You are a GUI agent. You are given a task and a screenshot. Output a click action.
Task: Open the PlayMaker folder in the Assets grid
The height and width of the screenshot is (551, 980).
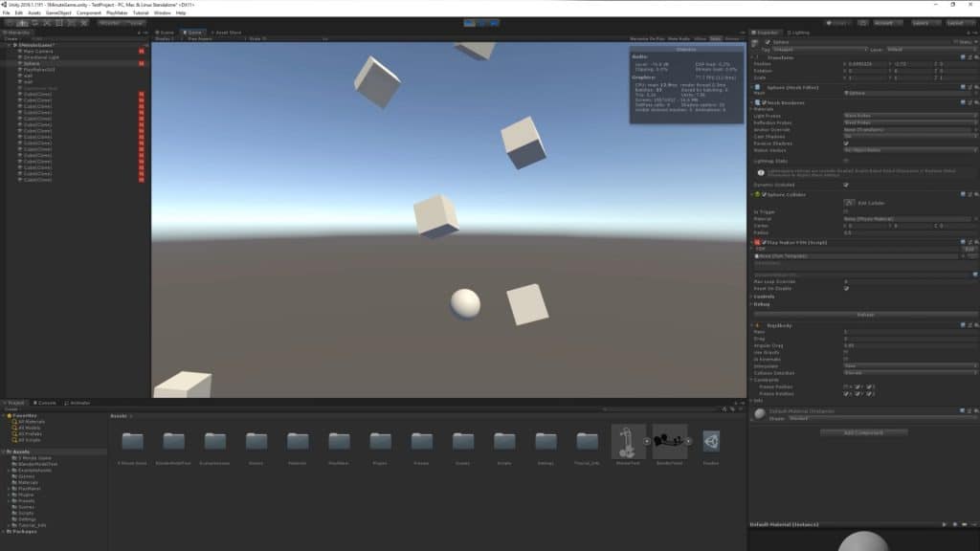coord(339,441)
